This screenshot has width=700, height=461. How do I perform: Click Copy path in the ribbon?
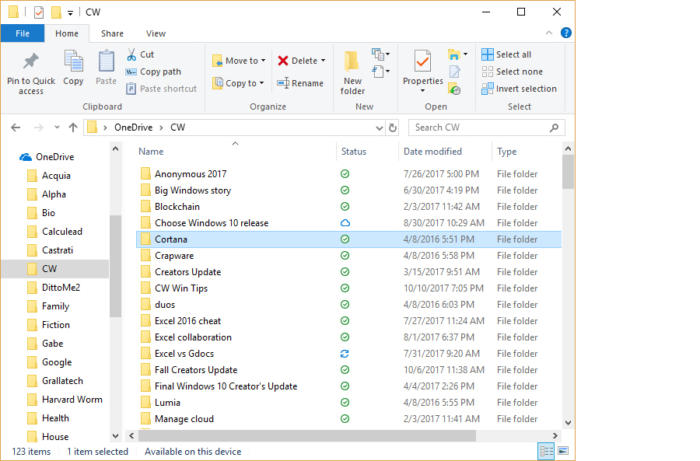(153, 71)
